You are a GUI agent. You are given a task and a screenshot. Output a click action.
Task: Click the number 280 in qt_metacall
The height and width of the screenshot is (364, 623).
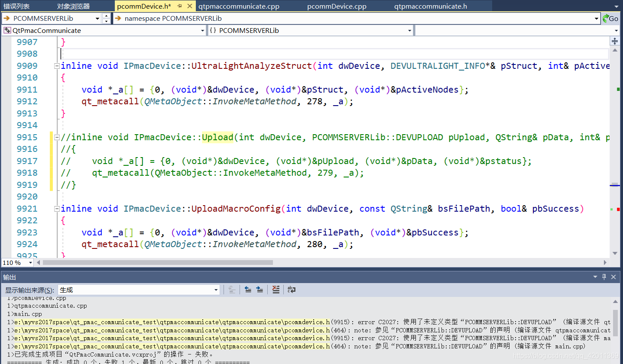[315, 244]
